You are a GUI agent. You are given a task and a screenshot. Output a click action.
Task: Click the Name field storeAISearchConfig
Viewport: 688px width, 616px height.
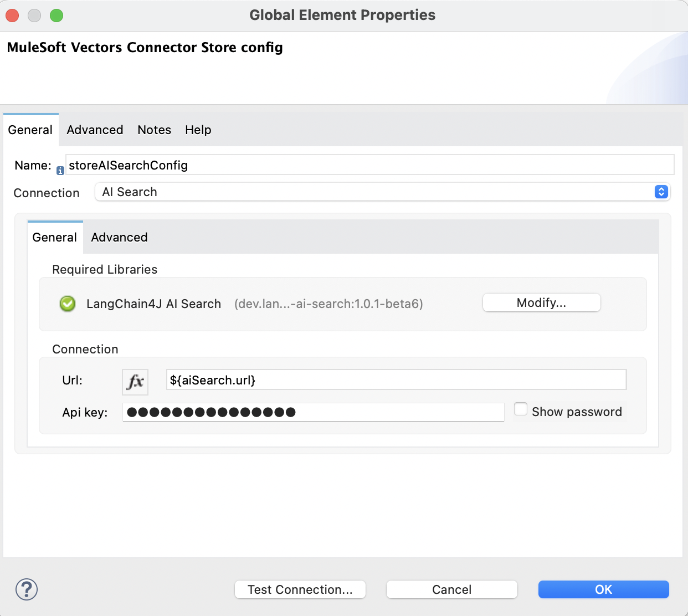point(370,165)
